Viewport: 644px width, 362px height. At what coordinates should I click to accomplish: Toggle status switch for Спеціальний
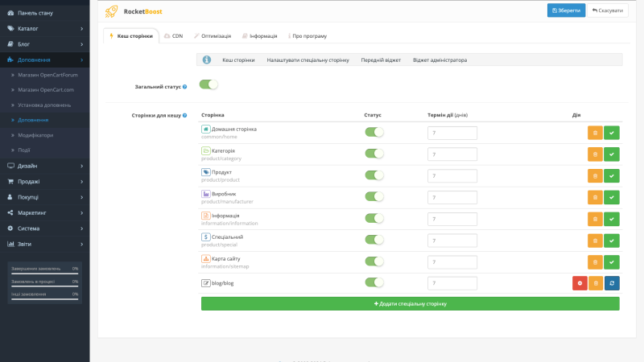374,240
